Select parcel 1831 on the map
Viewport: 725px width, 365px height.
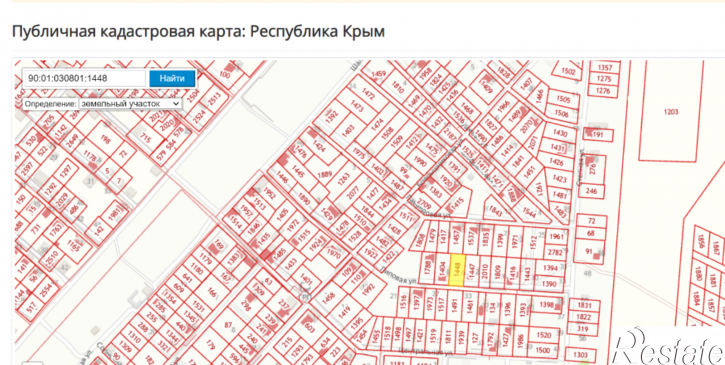coord(584,305)
